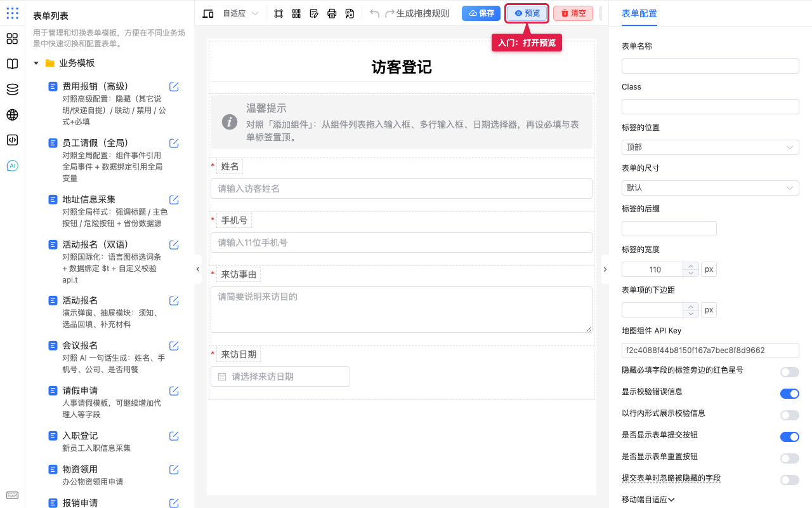Edit the 入职登记 template
The height and width of the screenshot is (508, 812).
point(174,436)
